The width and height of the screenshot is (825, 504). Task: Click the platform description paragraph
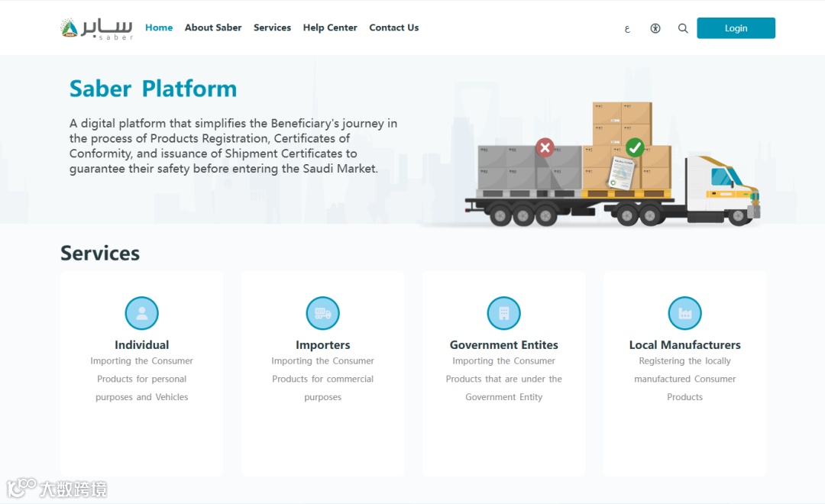[233, 146]
